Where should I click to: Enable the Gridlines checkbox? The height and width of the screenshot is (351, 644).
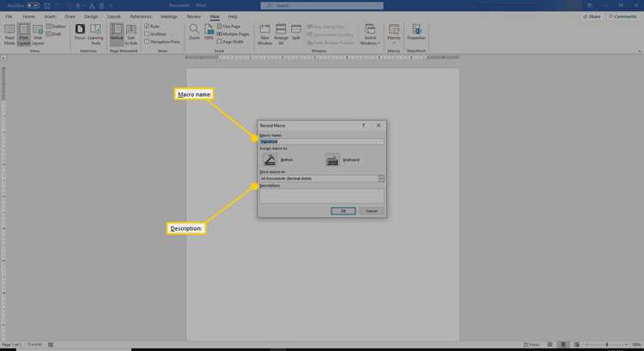tap(147, 33)
